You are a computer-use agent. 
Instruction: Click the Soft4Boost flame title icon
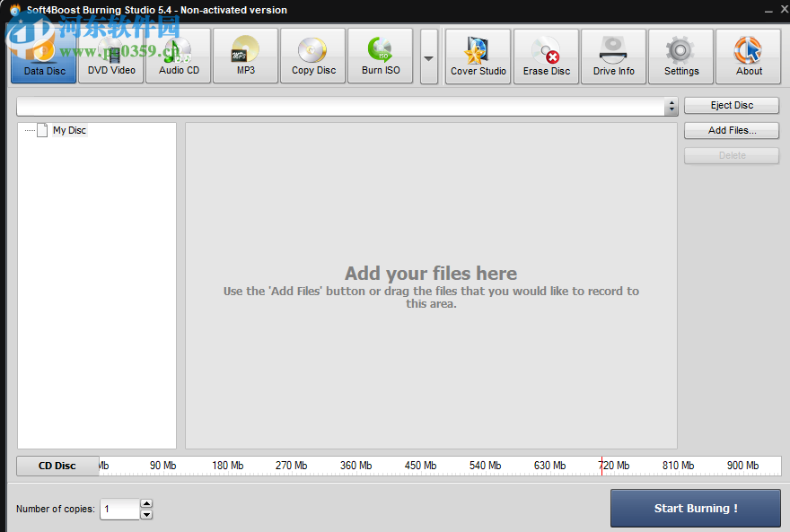15,10
